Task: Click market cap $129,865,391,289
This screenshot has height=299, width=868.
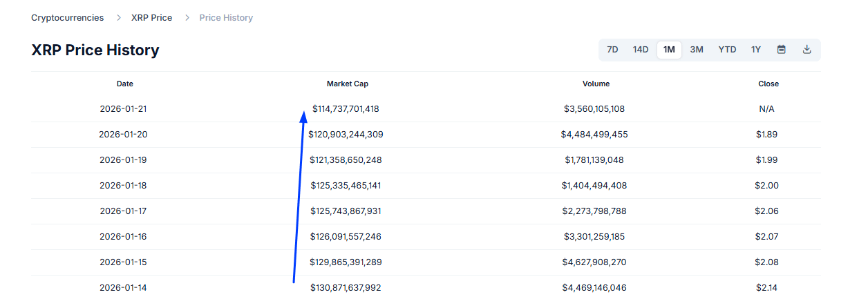Action: coord(346,262)
